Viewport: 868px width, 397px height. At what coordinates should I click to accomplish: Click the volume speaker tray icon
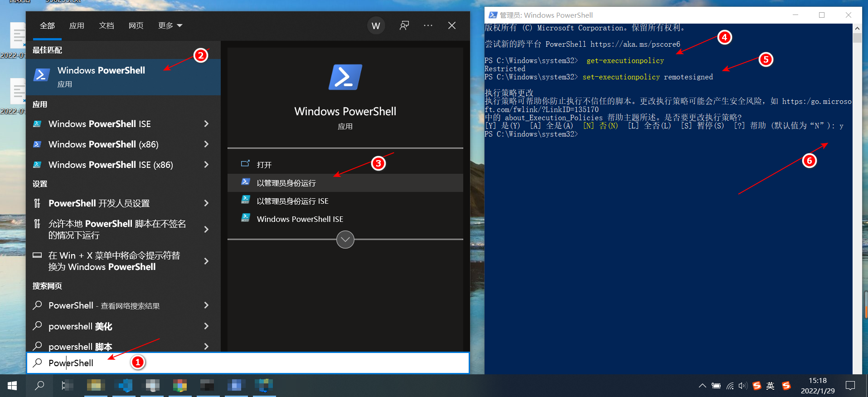pos(742,386)
